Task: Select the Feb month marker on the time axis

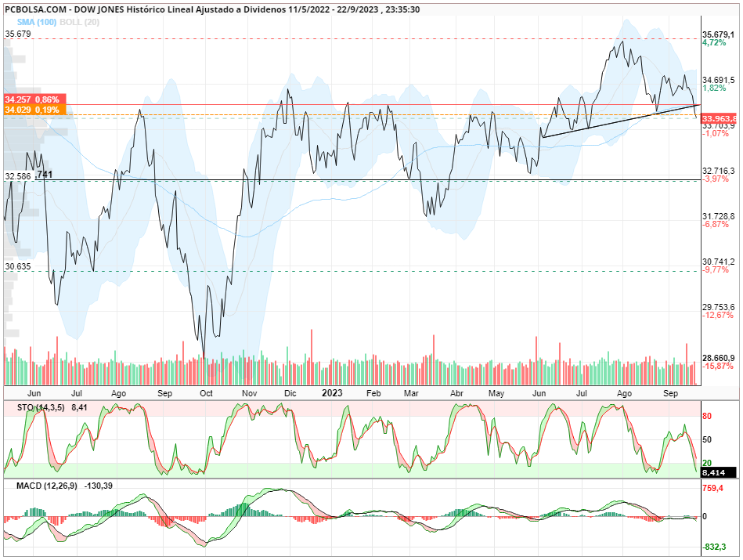Action: (373, 393)
